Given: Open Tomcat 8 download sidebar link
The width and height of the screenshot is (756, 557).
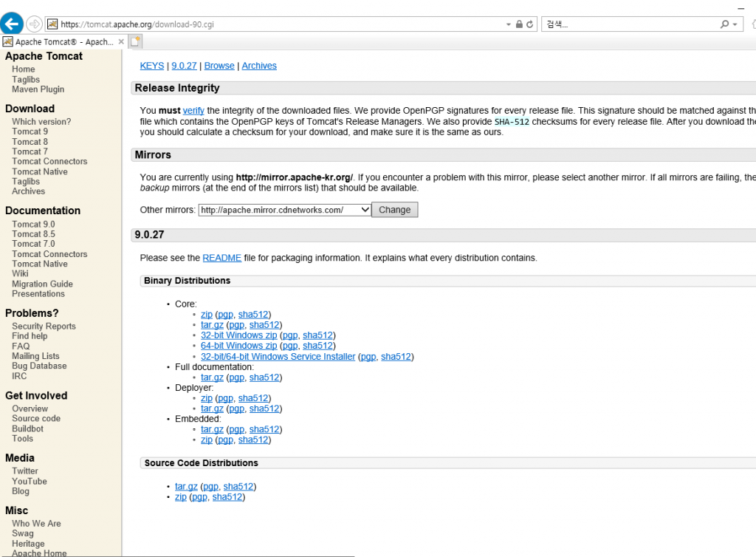Looking at the screenshot, I should [30, 142].
